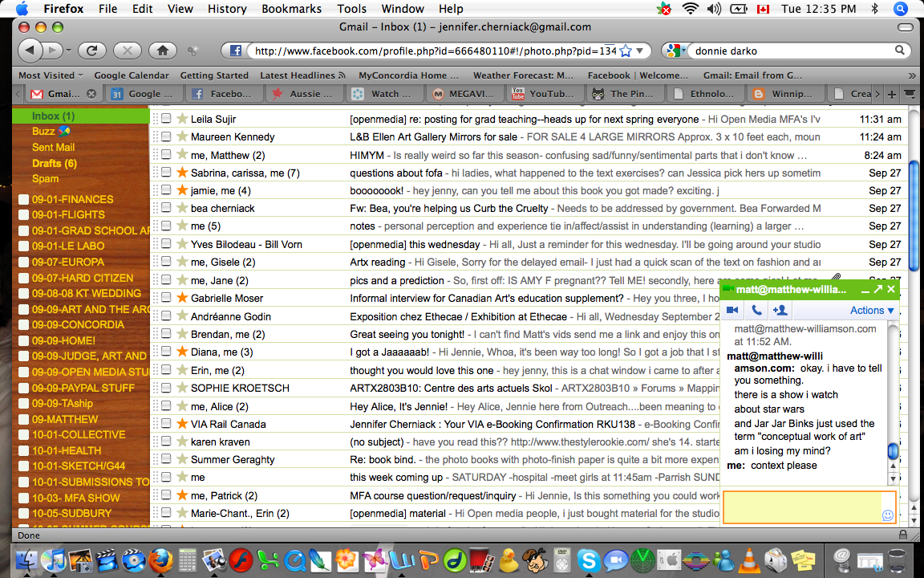Open Actions dropdown in chat window
Viewport: 924px width, 578px height.
(872, 310)
